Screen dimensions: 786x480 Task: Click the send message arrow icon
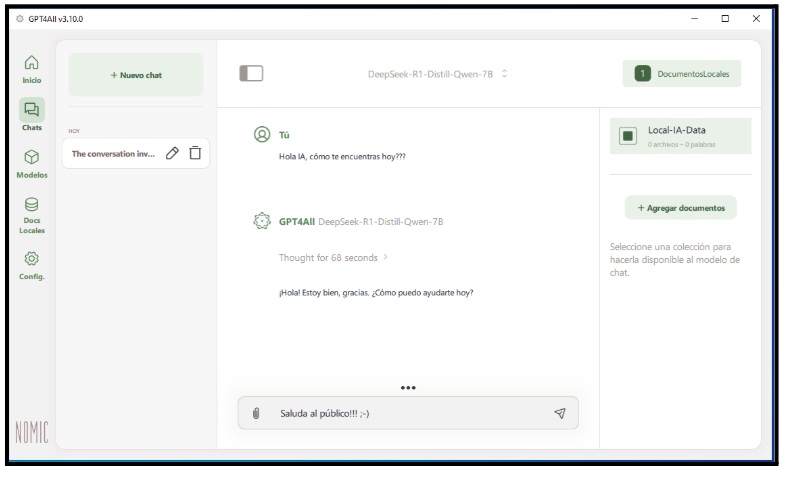(559, 413)
